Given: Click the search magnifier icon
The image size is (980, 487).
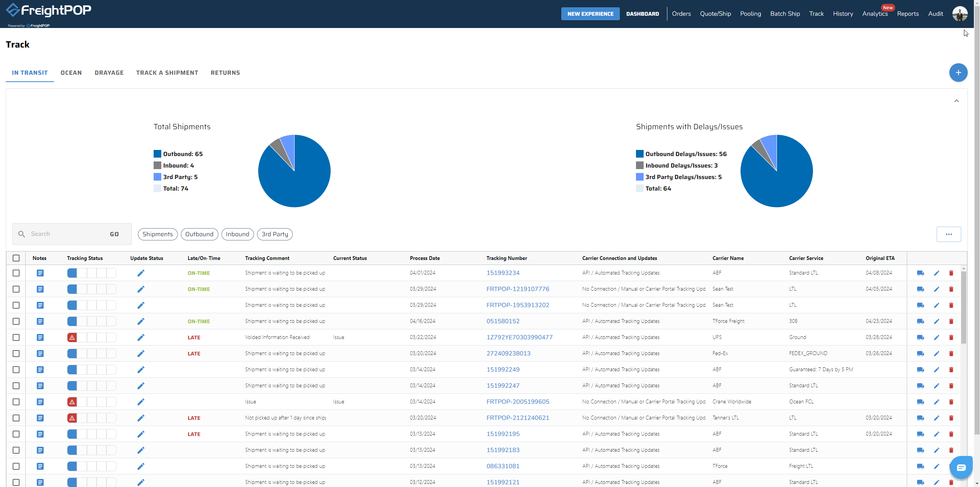Looking at the screenshot, I should (x=22, y=234).
